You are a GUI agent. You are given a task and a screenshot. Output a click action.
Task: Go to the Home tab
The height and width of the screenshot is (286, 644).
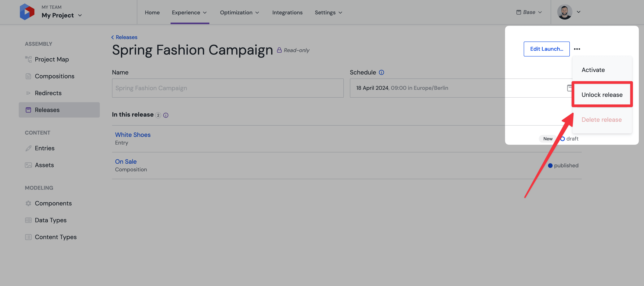tap(152, 12)
